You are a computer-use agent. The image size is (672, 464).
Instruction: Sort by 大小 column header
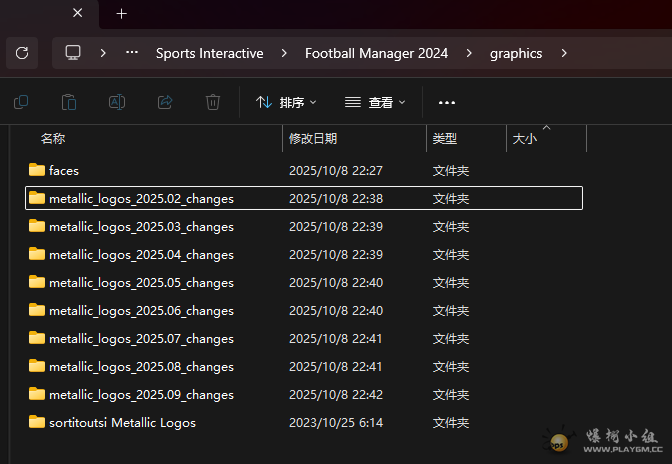click(x=525, y=138)
